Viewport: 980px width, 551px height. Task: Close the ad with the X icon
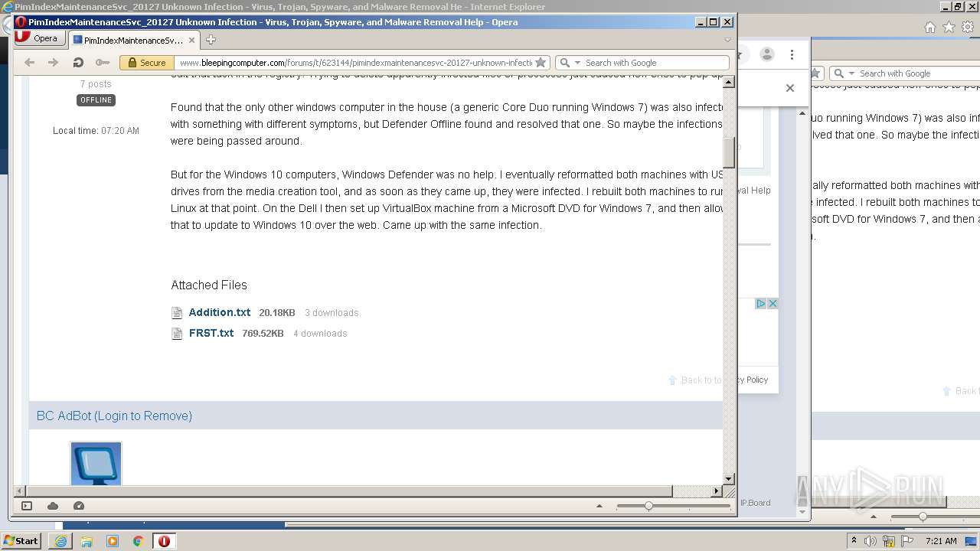773,304
